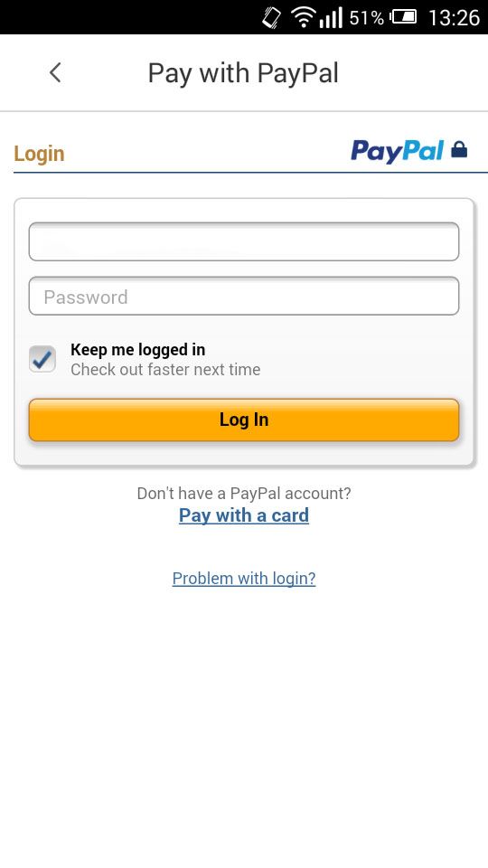This screenshot has height=868, width=488.
Task: Tap the Wi-Fi status icon
Action: click(304, 17)
